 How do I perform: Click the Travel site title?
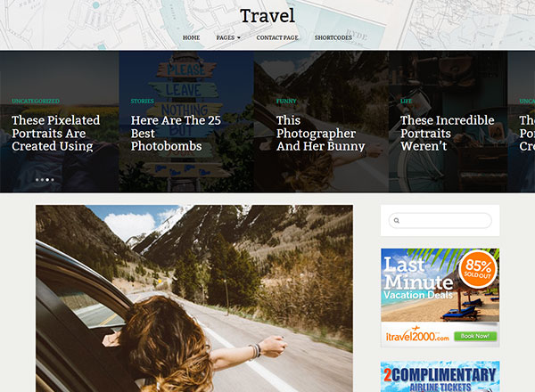(267, 16)
